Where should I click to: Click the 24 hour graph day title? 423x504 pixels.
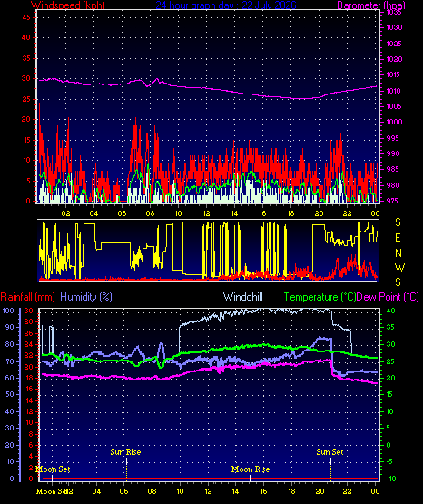coord(226,5)
